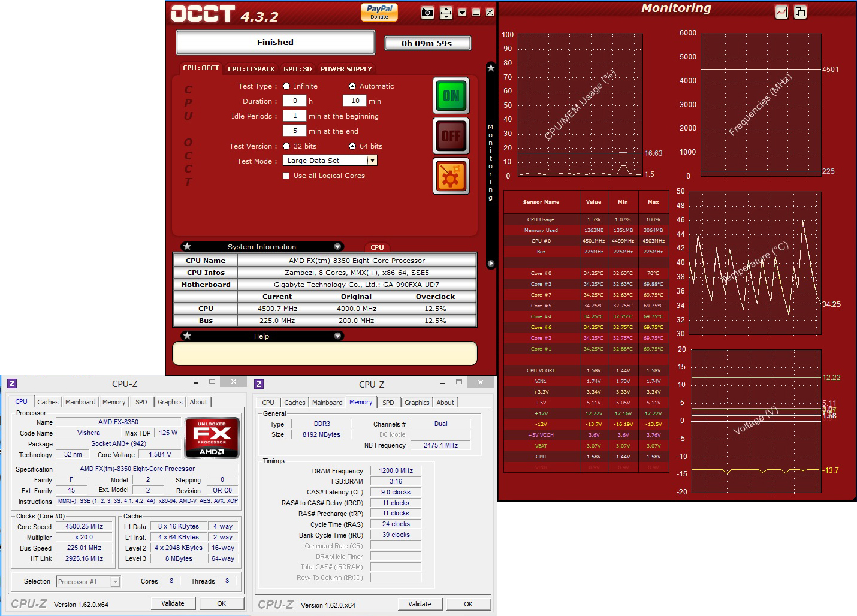Click the Z logo in right CPU-Z title bar
The height and width of the screenshot is (616, 857).
coord(259,384)
